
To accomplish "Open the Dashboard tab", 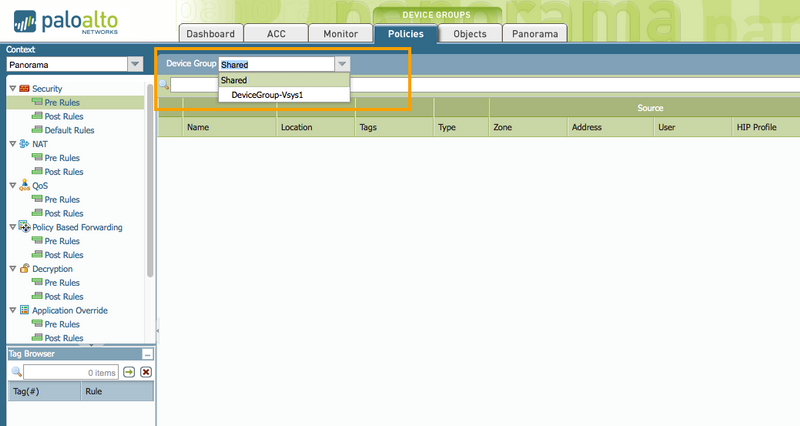I will point(211,34).
